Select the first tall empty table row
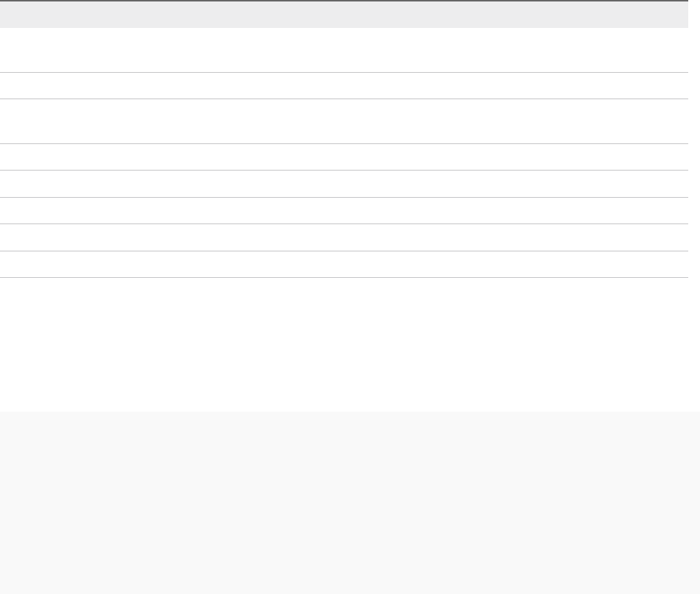 [344, 50]
